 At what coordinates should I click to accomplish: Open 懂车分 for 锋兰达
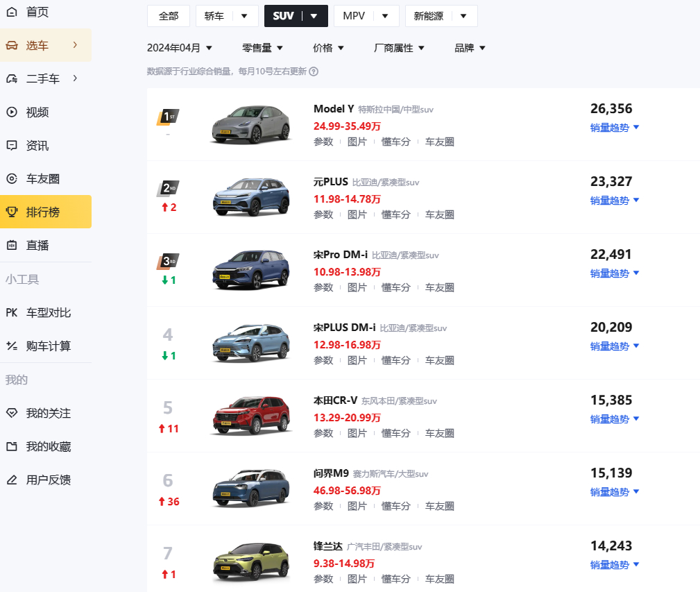(x=395, y=579)
